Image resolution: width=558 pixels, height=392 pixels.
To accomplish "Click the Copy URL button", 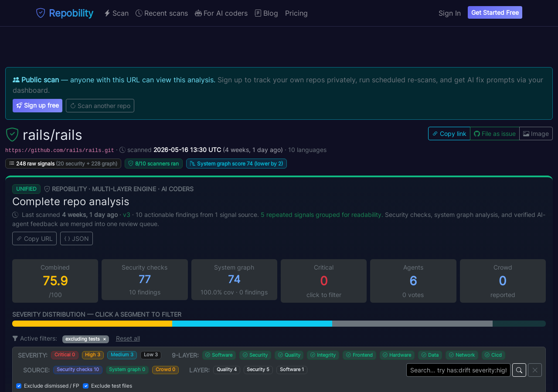I will click(34, 239).
